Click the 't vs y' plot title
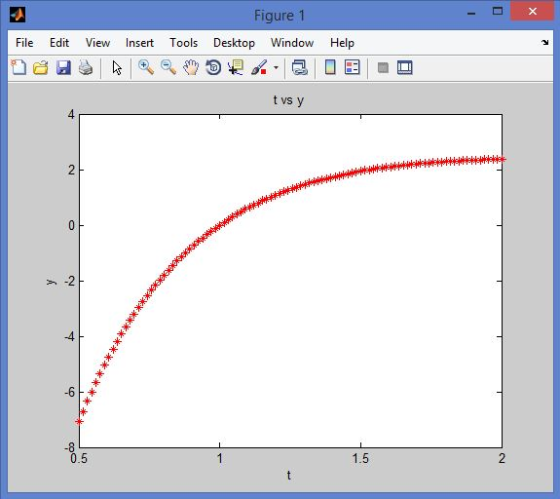 coord(288,100)
